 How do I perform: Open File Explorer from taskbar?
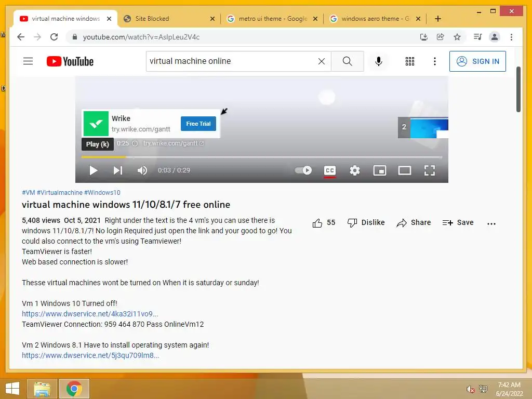42,389
